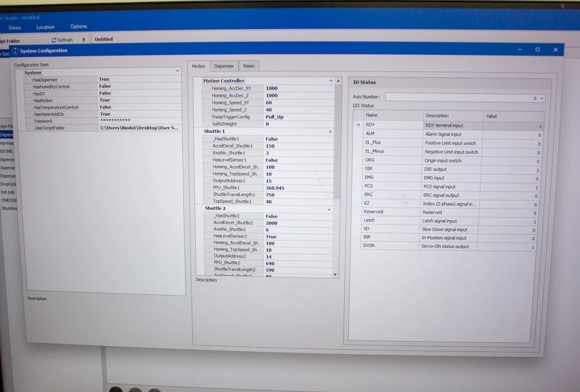This screenshot has height=392, width=580.
Task: Collapse the Shuttle 2 section
Action: (329, 210)
